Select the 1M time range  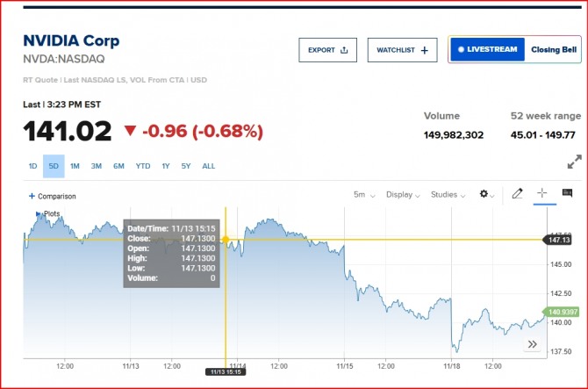(75, 166)
